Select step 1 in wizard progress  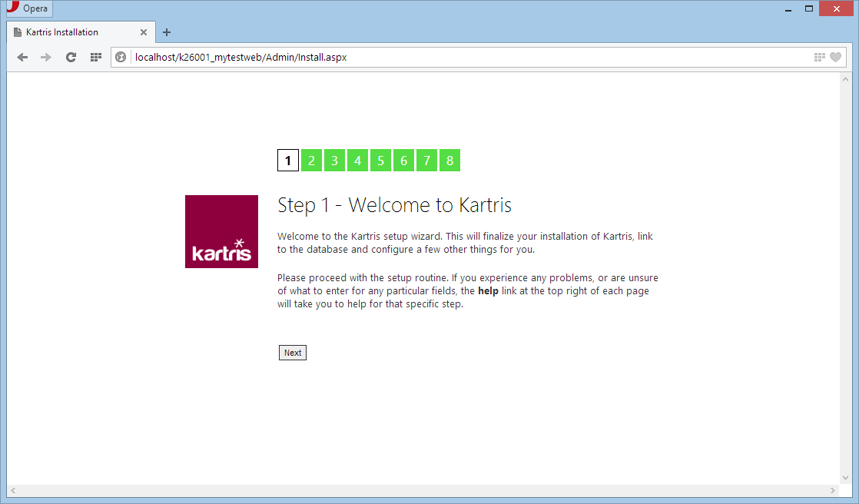(288, 161)
